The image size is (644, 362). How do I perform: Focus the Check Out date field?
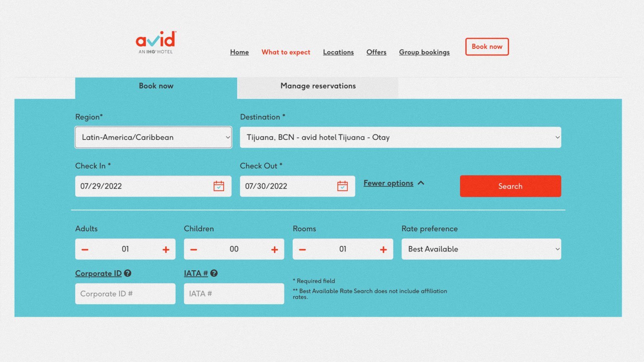coord(298,186)
